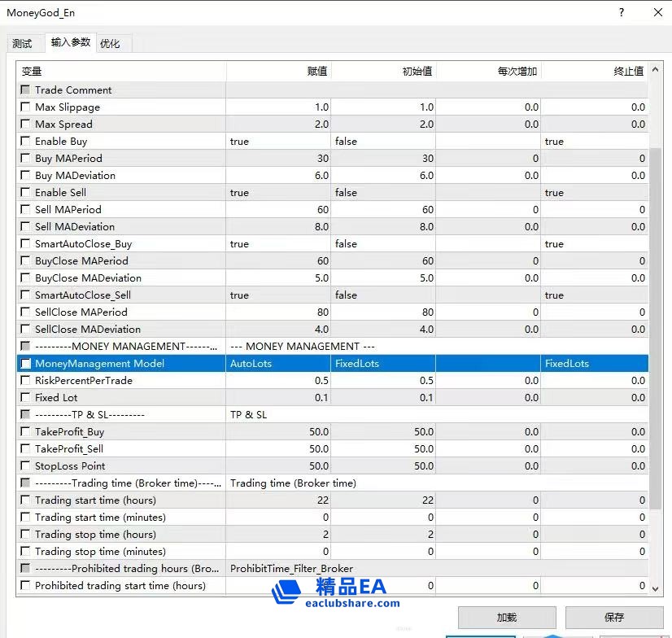Click the Trading start time hours value
The width and height of the screenshot is (672, 638).
[x=278, y=500]
